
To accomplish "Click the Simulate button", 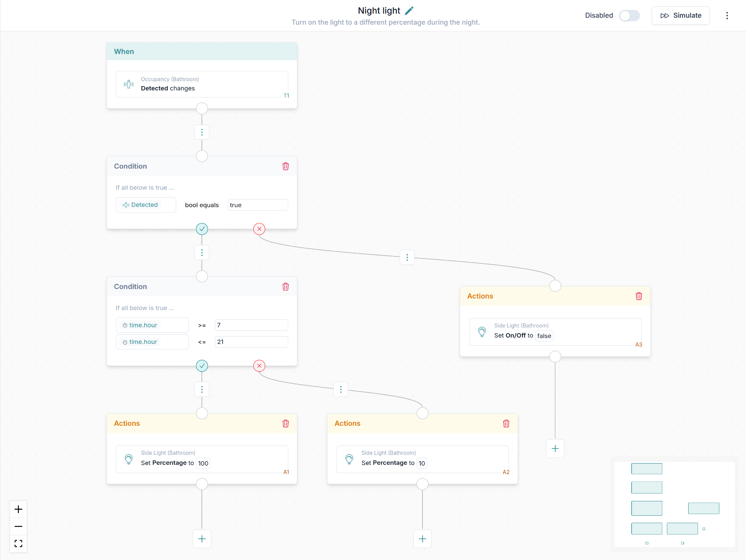I will pyautogui.click(x=681, y=16).
